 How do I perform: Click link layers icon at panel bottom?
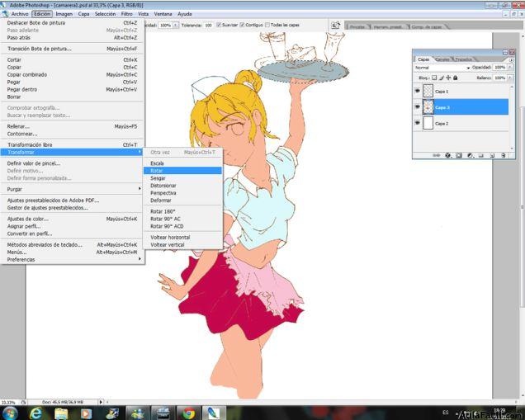[x=437, y=155]
